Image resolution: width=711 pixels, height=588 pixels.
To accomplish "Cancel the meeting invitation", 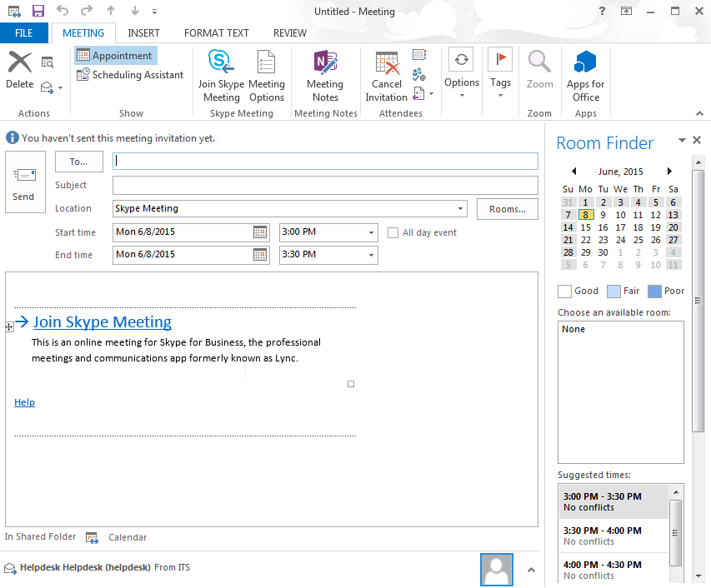I will 386,76.
